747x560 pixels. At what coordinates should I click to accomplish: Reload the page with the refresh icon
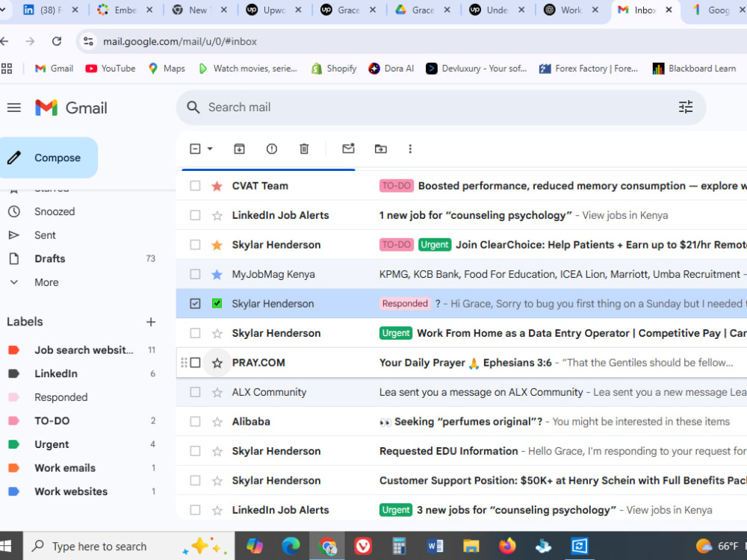tap(57, 41)
